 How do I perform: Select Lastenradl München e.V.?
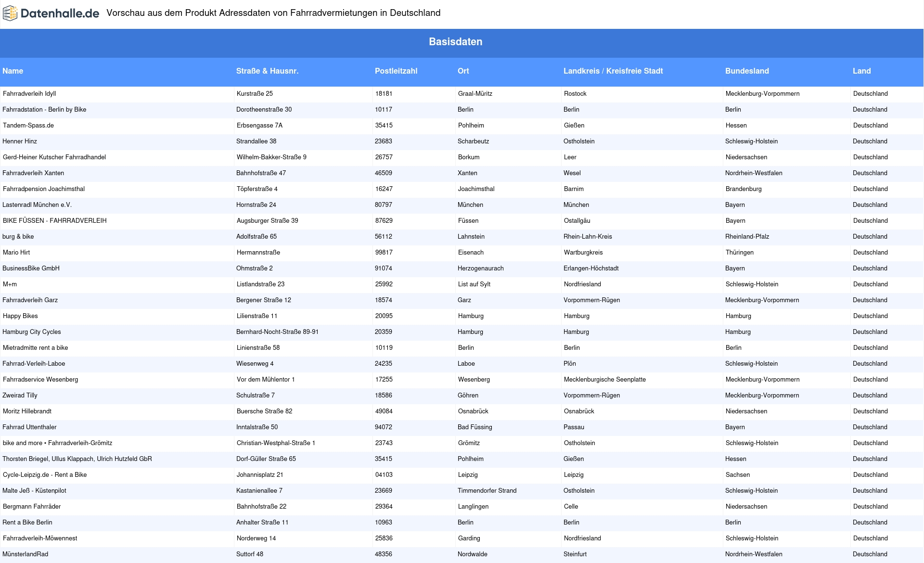37,205
